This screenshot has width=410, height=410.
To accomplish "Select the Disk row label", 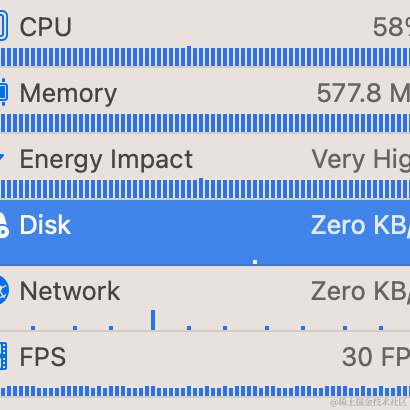I will (x=45, y=225).
